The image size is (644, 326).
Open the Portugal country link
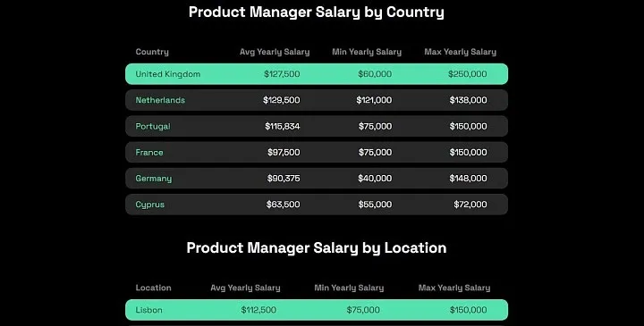153,126
